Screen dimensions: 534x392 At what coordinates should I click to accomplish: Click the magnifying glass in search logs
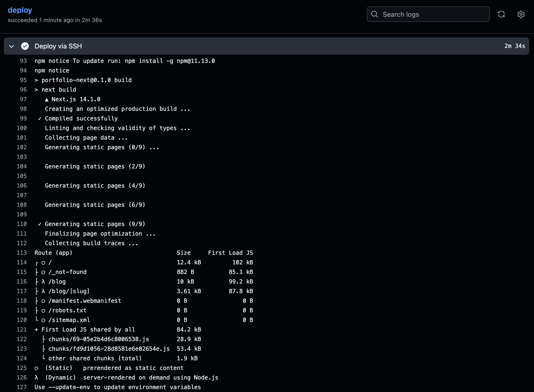click(375, 14)
